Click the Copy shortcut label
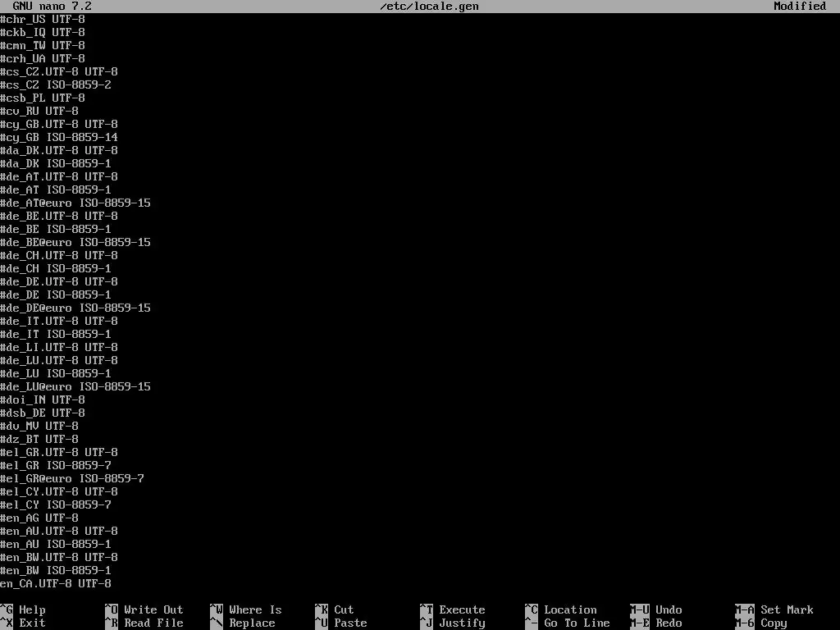The width and height of the screenshot is (840, 630). (x=774, y=623)
